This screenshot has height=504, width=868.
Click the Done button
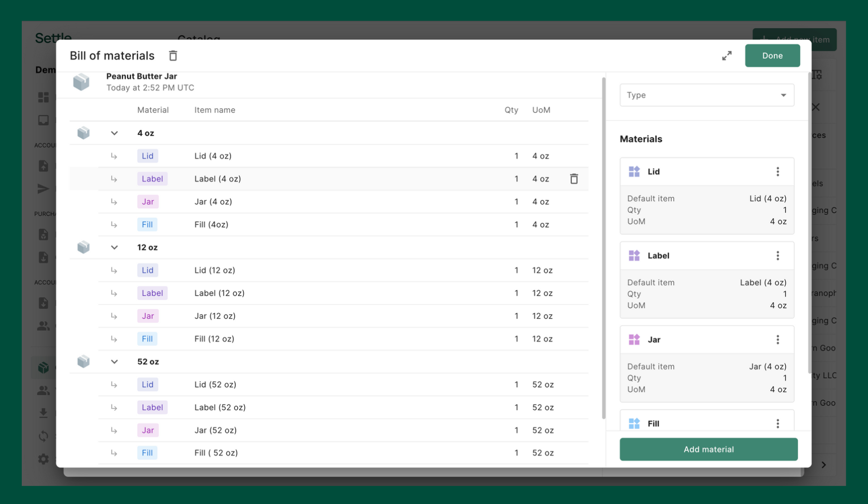(x=772, y=55)
